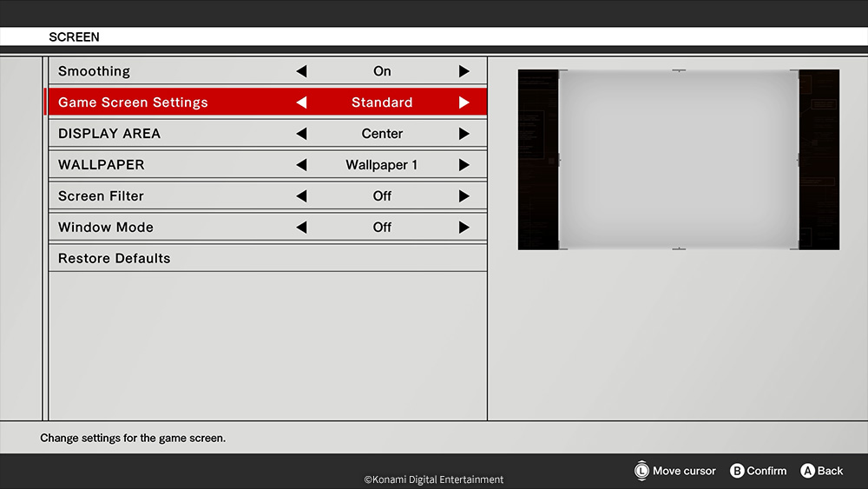Click the right arrow for Smoothing
Viewport: 868px width, 489px height.
[464, 71]
